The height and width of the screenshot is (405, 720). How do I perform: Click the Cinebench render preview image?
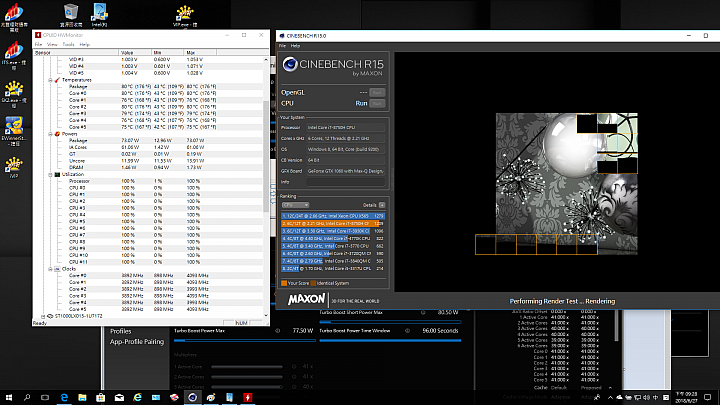[567, 184]
